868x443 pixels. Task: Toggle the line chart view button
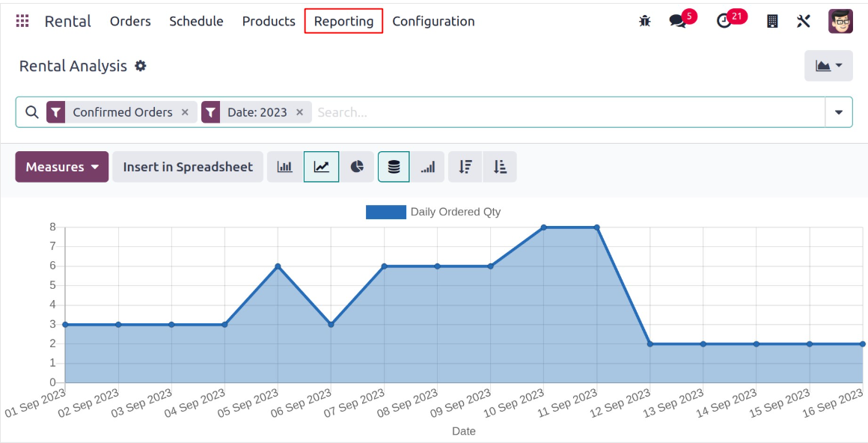click(321, 167)
